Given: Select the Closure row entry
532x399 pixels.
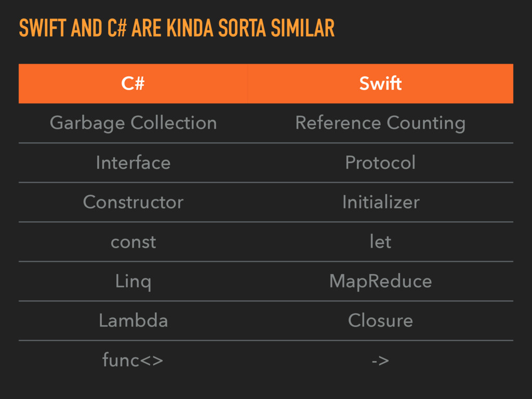Looking at the screenshot, I should click(x=380, y=321).
